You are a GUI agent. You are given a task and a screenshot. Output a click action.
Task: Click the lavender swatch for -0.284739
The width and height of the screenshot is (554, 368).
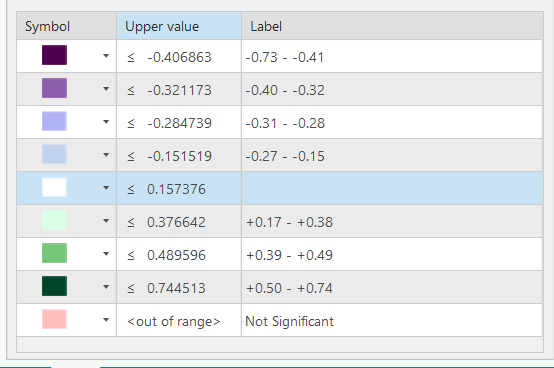coord(54,121)
